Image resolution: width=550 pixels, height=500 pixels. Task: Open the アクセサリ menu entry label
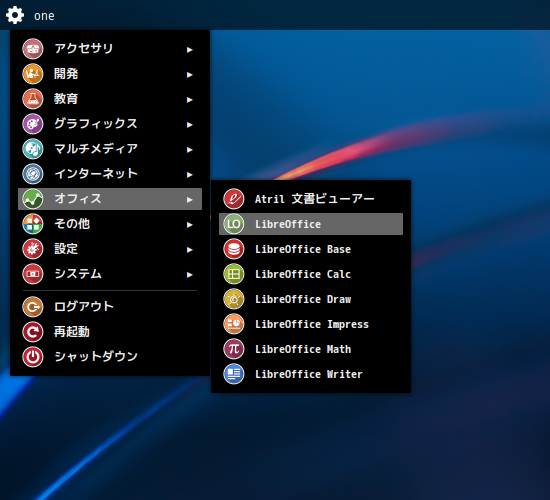click(83, 48)
